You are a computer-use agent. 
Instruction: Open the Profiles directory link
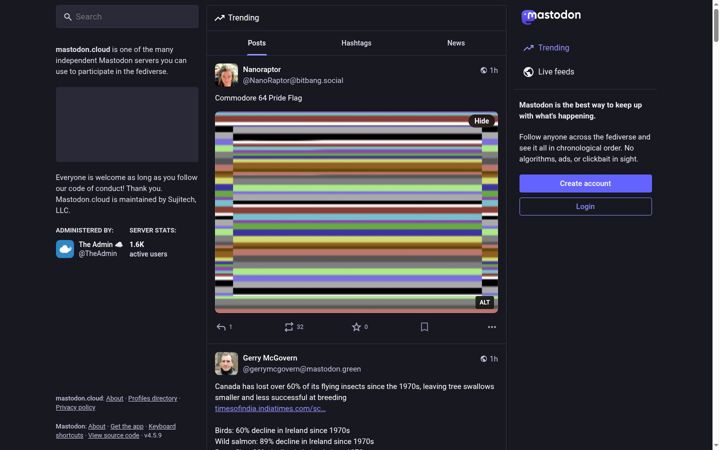point(152,399)
